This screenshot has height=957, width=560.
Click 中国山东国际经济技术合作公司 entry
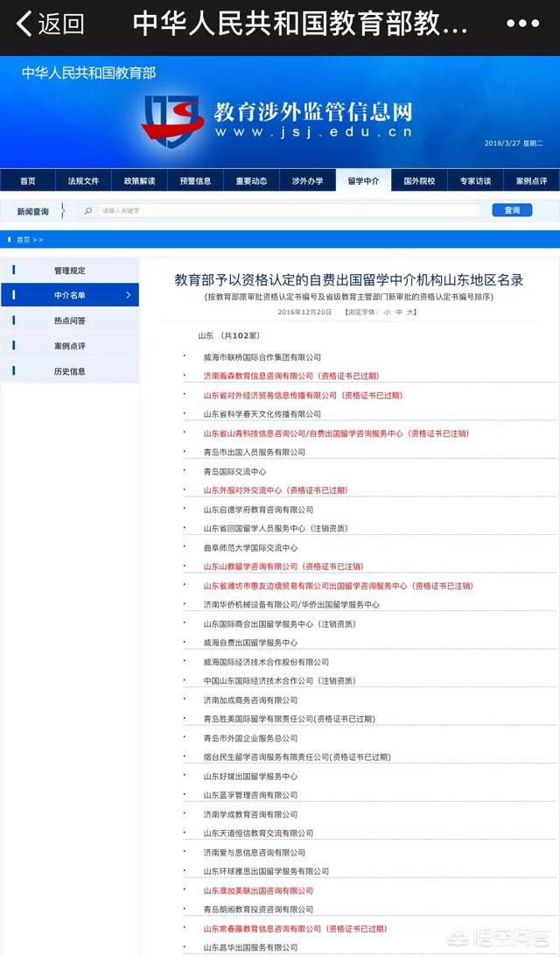279,681
